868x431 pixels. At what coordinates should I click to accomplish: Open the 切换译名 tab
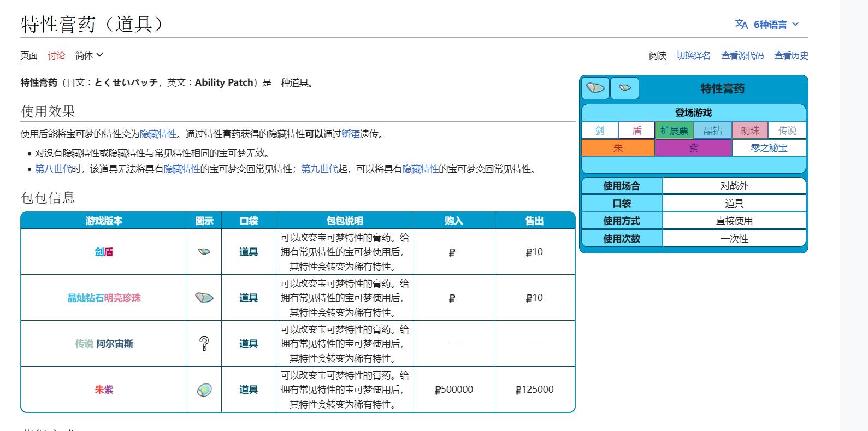tap(694, 55)
